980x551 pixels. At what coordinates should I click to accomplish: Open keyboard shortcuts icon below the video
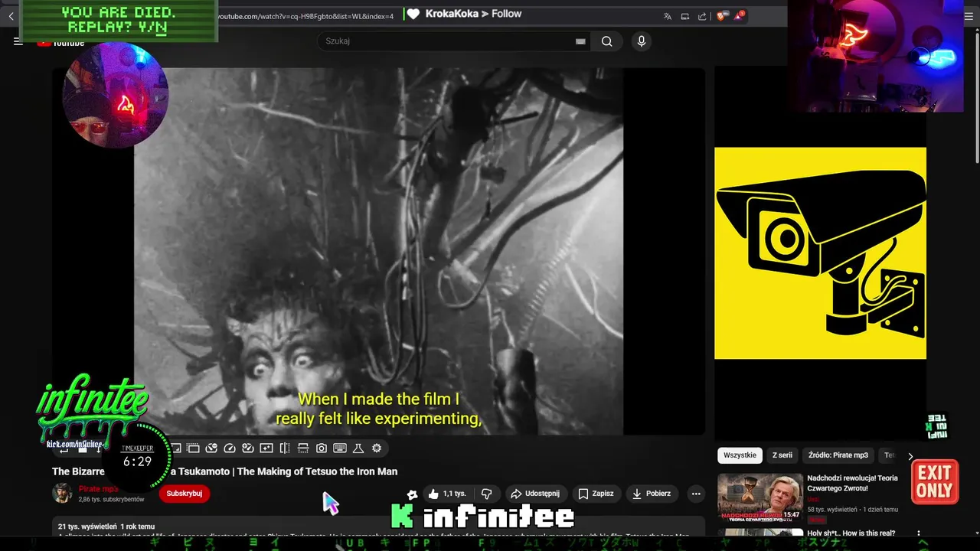[x=340, y=448]
